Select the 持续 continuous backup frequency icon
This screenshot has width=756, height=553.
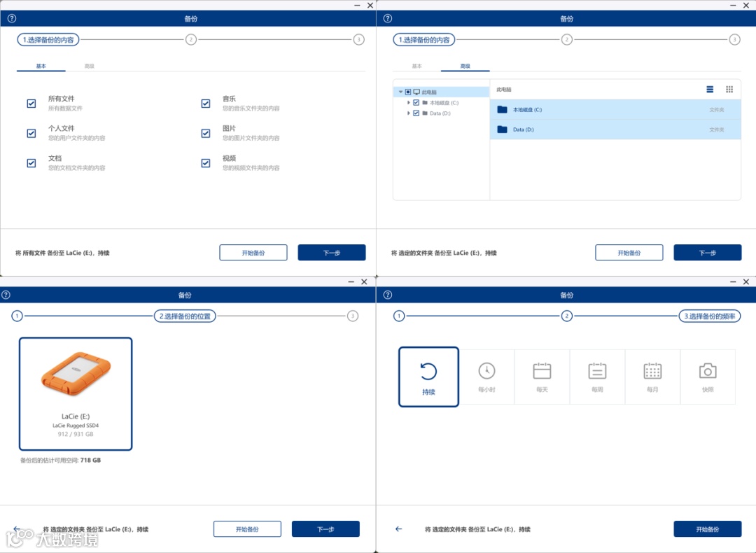(x=428, y=372)
